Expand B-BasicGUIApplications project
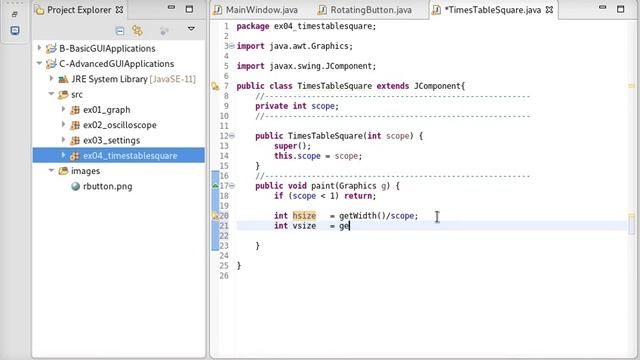640x360 pixels. coord(40,48)
